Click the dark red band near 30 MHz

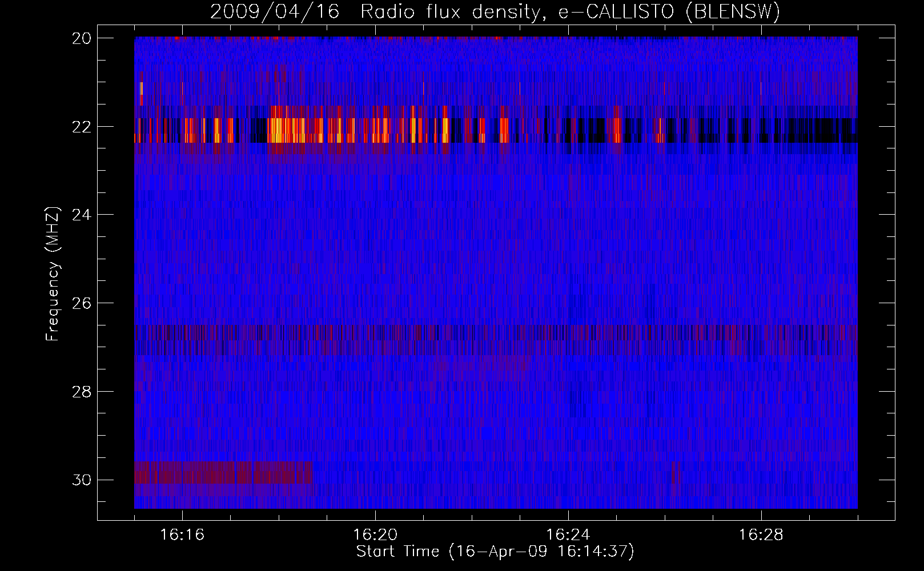(223, 473)
